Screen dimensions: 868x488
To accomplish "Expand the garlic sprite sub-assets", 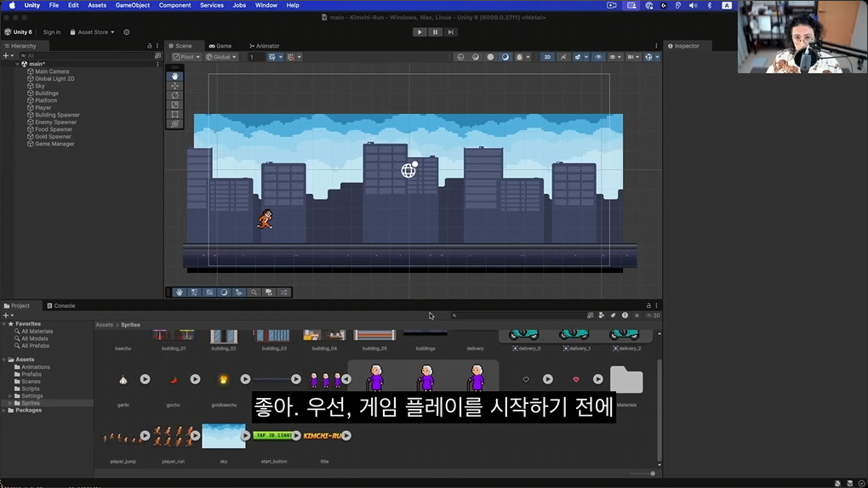I will click(x=145, y=379).
